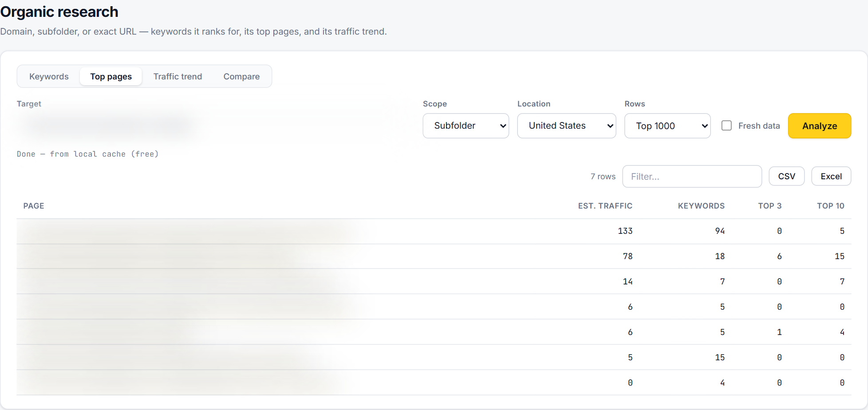Click the Organic research heading
This screenshot has height=410, width=868.
click(x=59, y=12)
